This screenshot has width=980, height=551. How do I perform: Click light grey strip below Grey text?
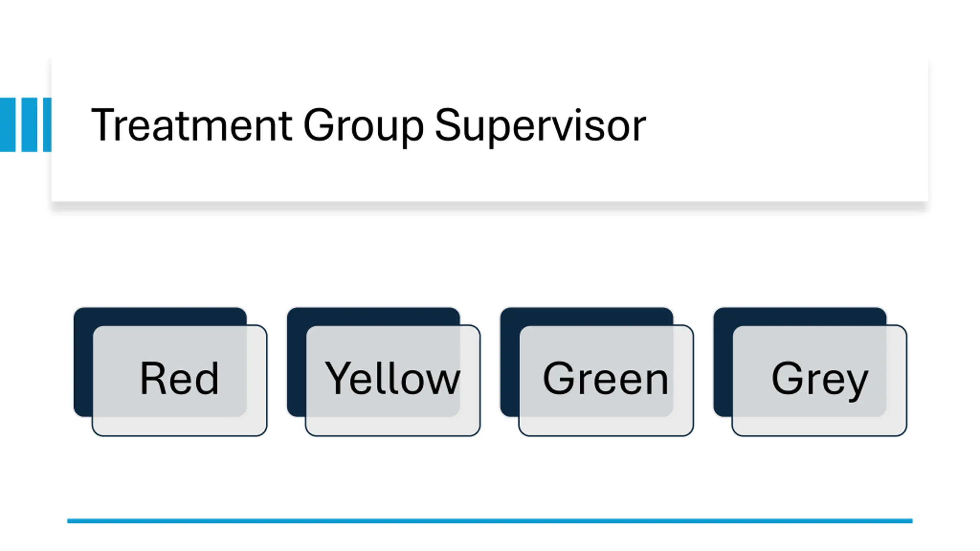819,426
